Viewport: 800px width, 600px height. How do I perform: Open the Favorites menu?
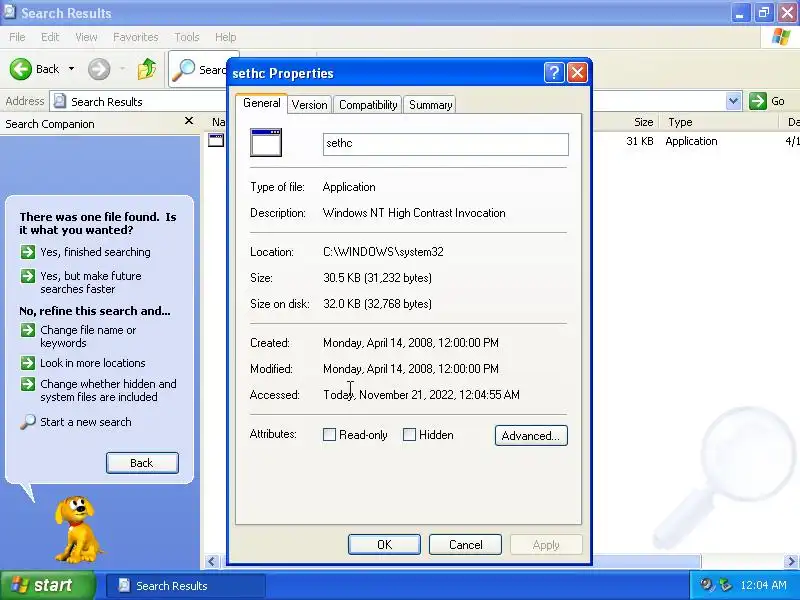[x=136, y=37]
